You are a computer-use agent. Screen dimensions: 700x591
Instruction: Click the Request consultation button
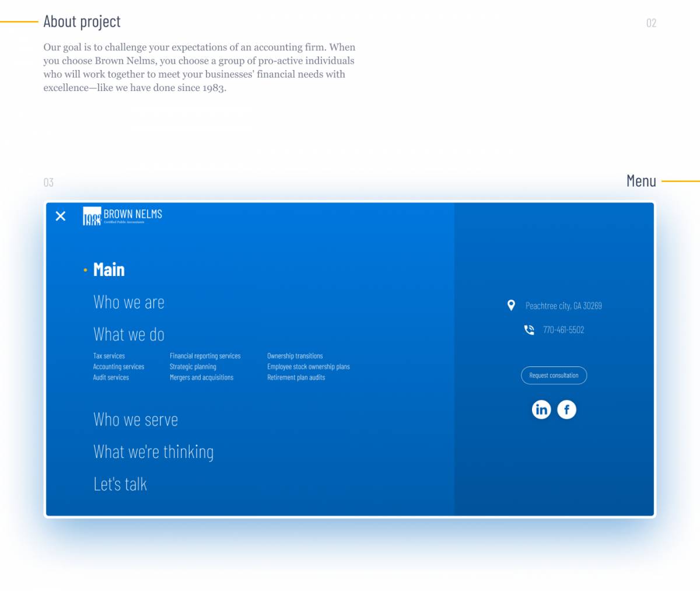554,376
